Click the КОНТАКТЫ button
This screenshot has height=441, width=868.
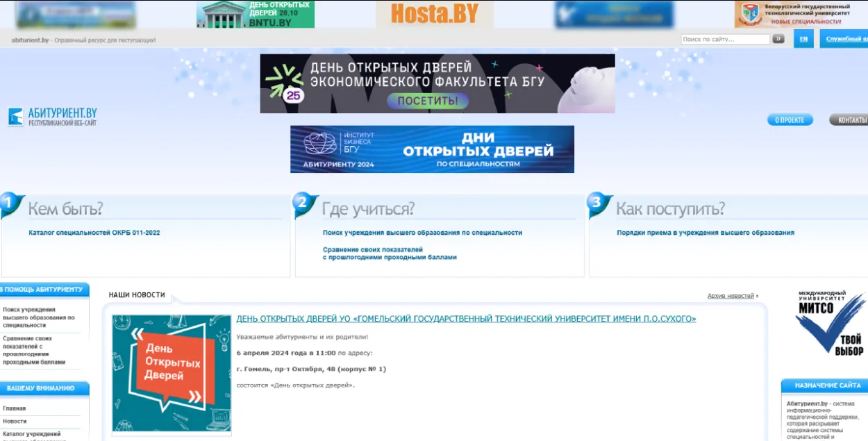coord(849,120)
